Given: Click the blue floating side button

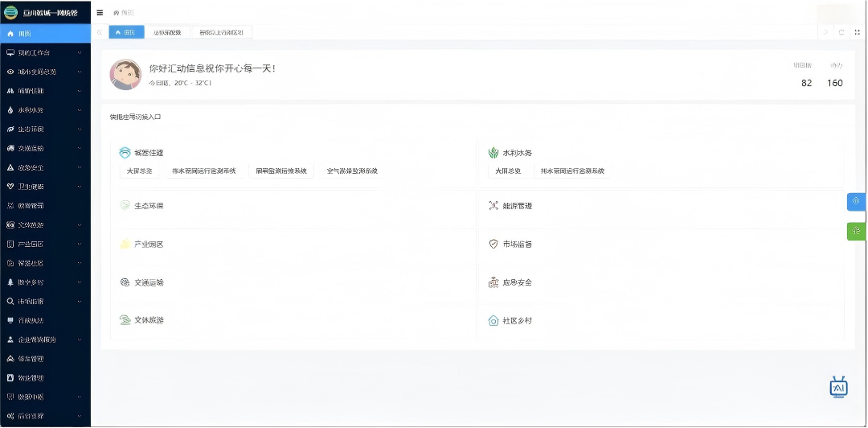Looking at the screenshot, I should coord(856,201).
